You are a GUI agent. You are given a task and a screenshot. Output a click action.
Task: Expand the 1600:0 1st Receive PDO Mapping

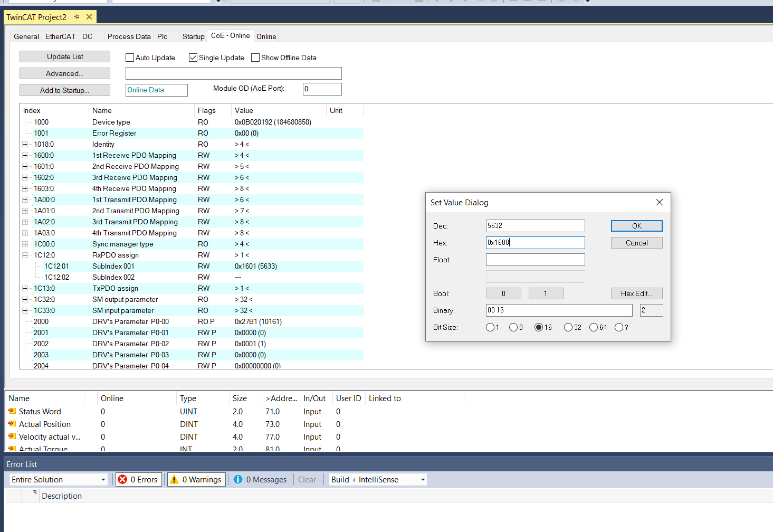[x=25, y=155]
